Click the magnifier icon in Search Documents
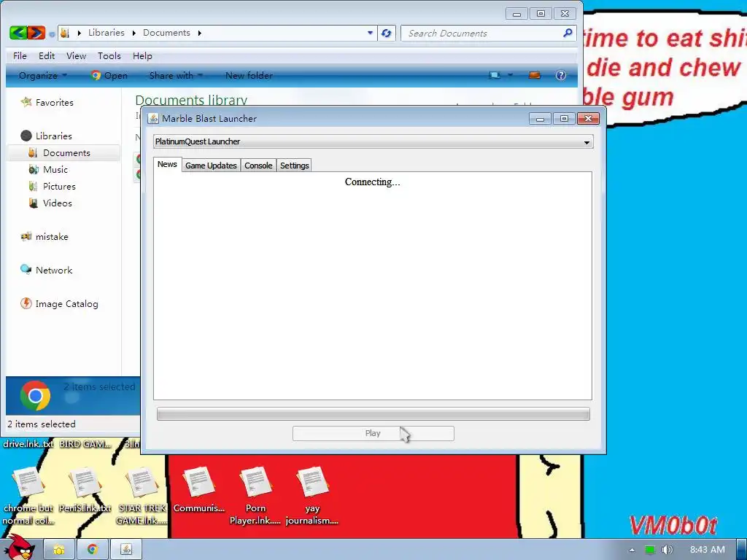Image resolution: width=747 pixels, height=560 pixels. [x=568, y=33]
